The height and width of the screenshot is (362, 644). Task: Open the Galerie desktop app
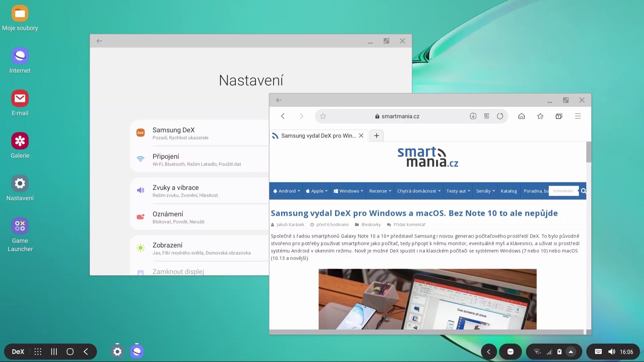click(20, 146)
